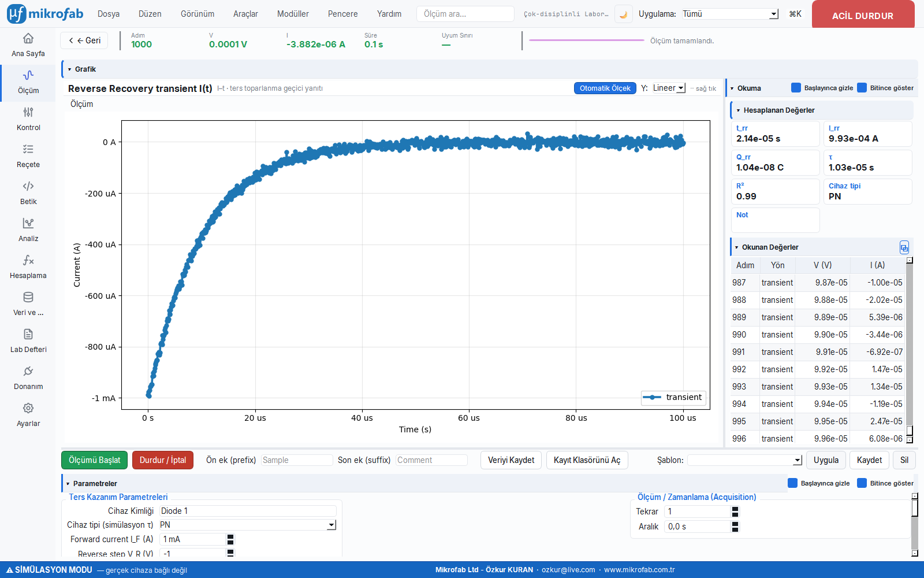Toggle Başlayınca gizle in Okuma panel
924x578 pixels.
point(796,88)
